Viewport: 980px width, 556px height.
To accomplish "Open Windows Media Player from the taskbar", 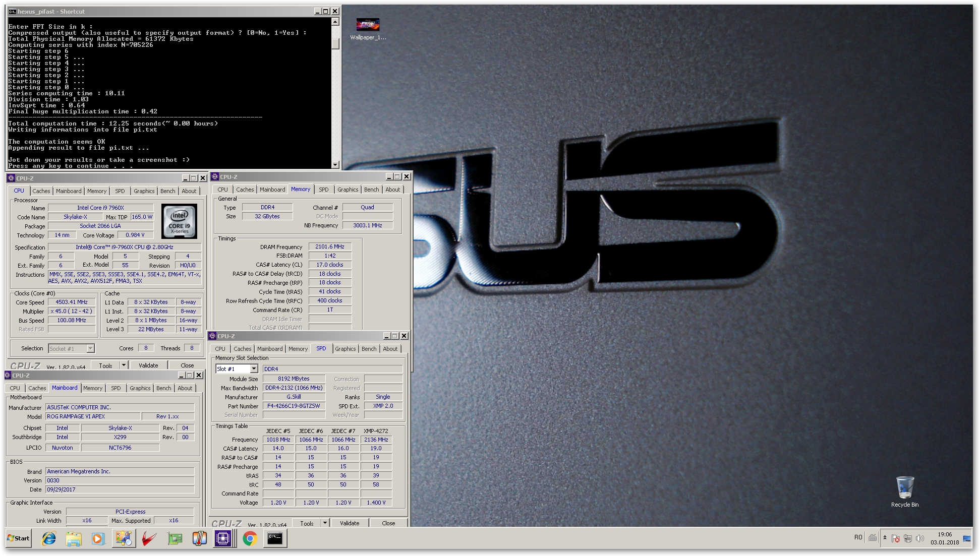I will click(98, 538).
